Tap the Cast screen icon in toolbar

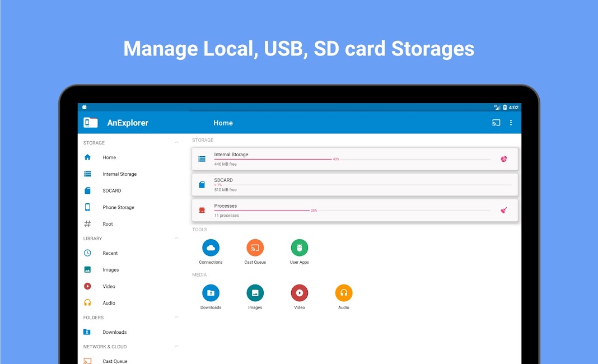pos(496,123)
